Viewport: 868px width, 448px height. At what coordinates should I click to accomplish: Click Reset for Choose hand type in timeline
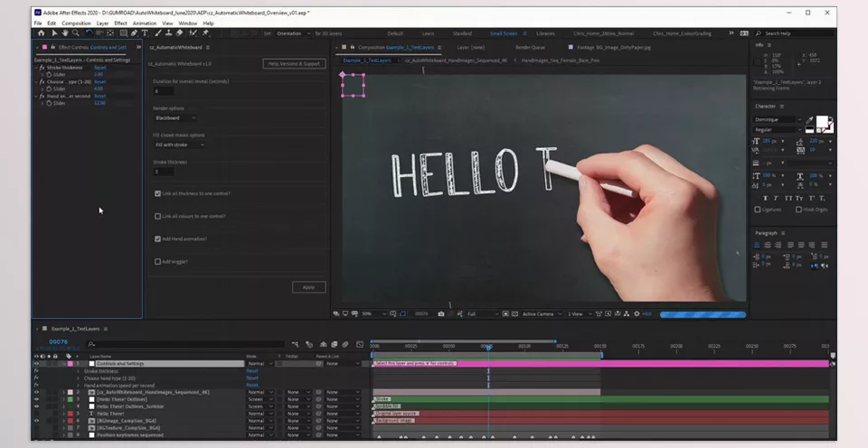click(252, 378)
